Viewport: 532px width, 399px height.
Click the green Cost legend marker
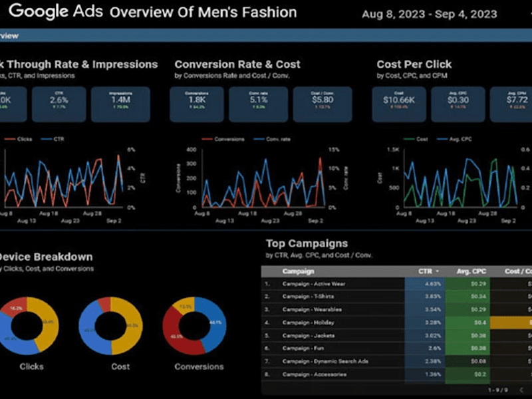(408, 139)
